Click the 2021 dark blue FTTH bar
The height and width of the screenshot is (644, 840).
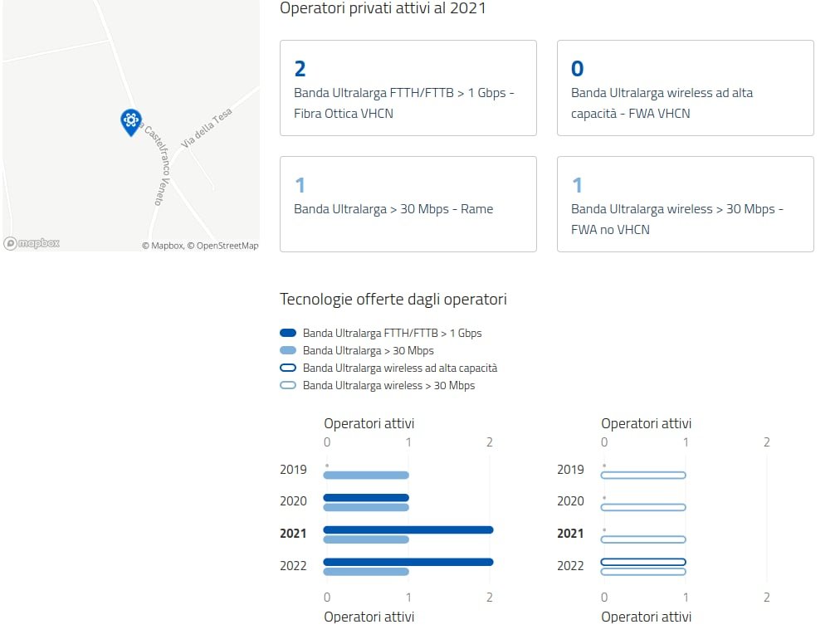(408, 530)
